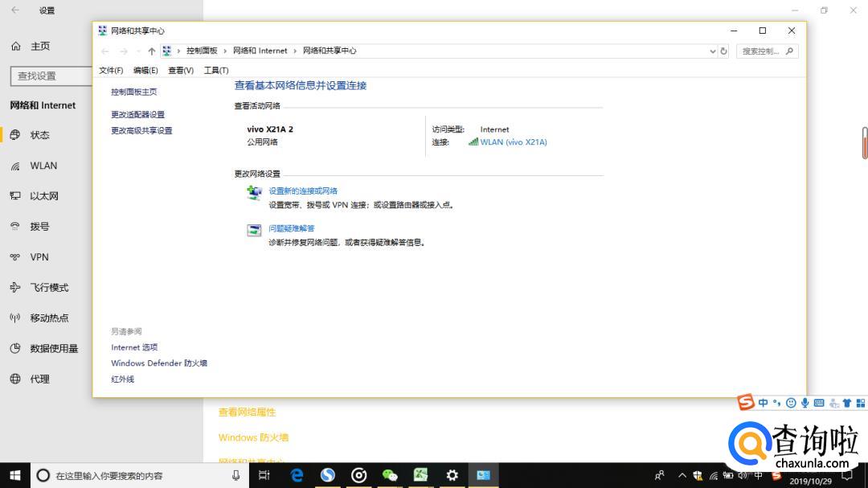The width and height of the screenshot is (868, 488).
Task: Click the address bar control panel icon
Action: tap(167, 51)
